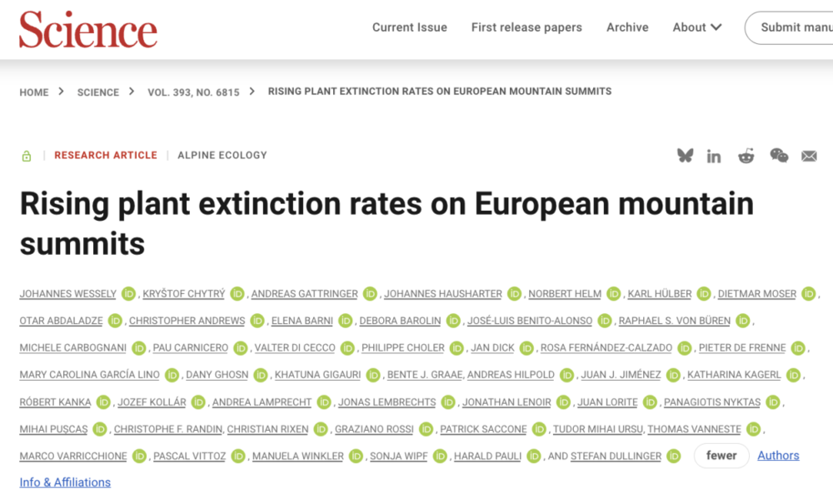Open Authors Info & Affiliations link
The width and height of the screenshot is (833, 504).
pyautogui.click(x=778, y=456)
